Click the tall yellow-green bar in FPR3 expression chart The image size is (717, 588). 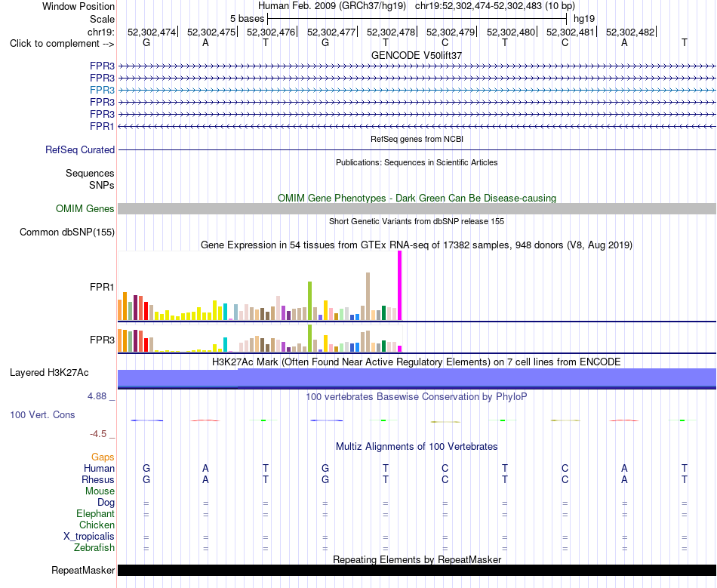(x=310, y=338)
